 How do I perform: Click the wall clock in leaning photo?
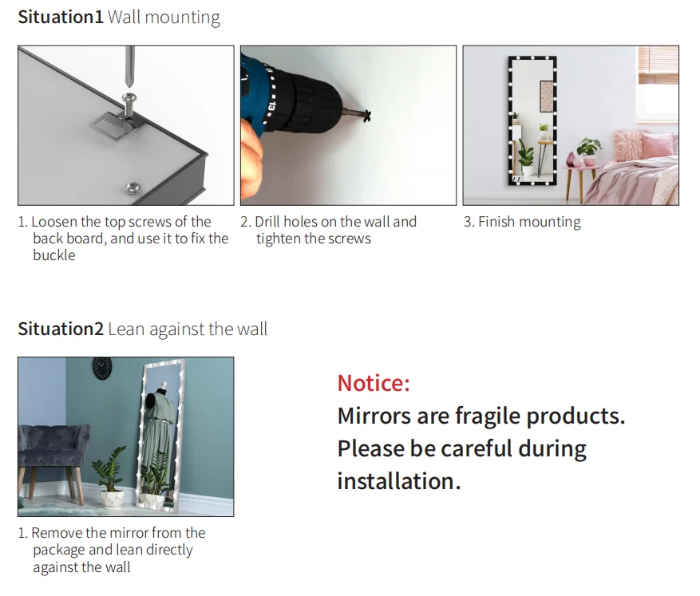coord(102,368)
